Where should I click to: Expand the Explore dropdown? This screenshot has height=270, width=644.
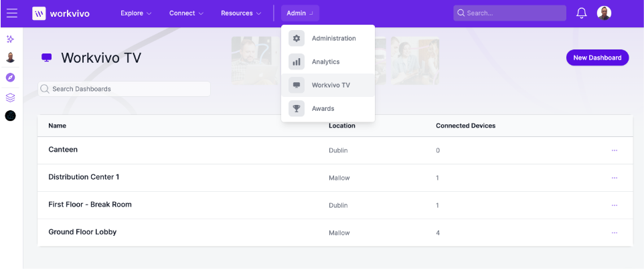(136, 13)
